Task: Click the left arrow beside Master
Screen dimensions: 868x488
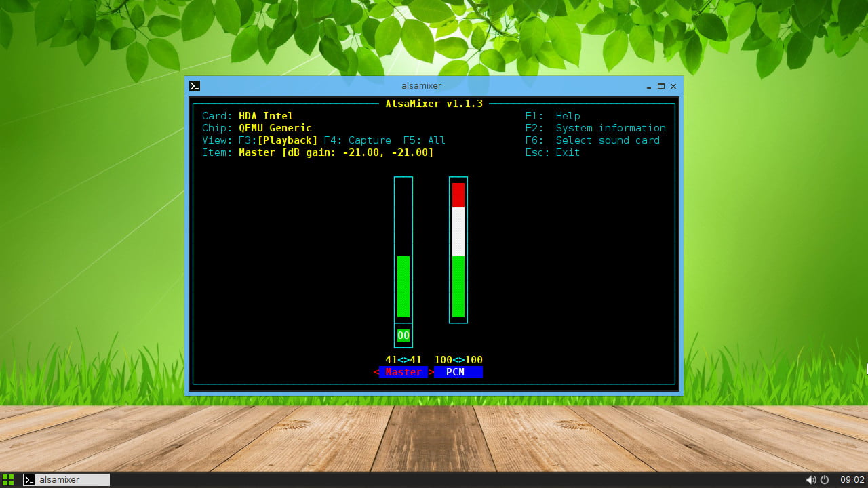Action: (x=376, y=372)
